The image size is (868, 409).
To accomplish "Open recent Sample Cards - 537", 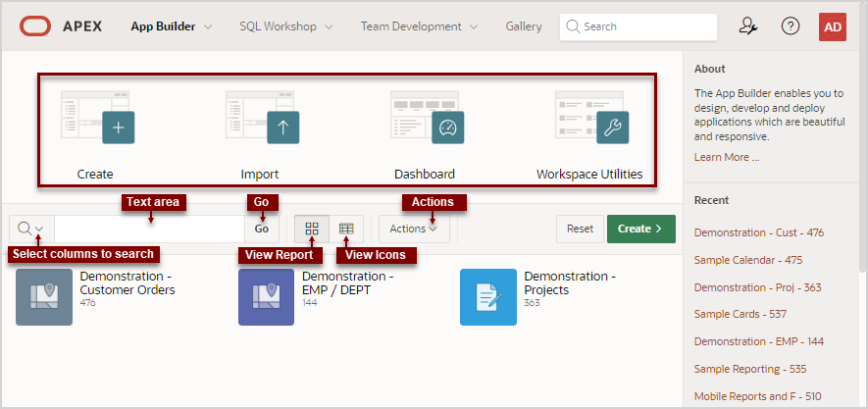I will 740,314.
